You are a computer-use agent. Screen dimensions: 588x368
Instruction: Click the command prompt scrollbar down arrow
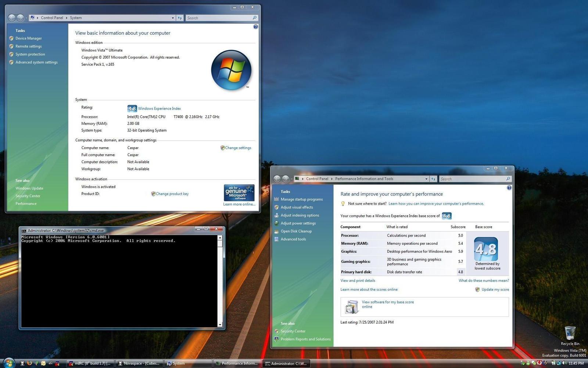tap(220, 325)
